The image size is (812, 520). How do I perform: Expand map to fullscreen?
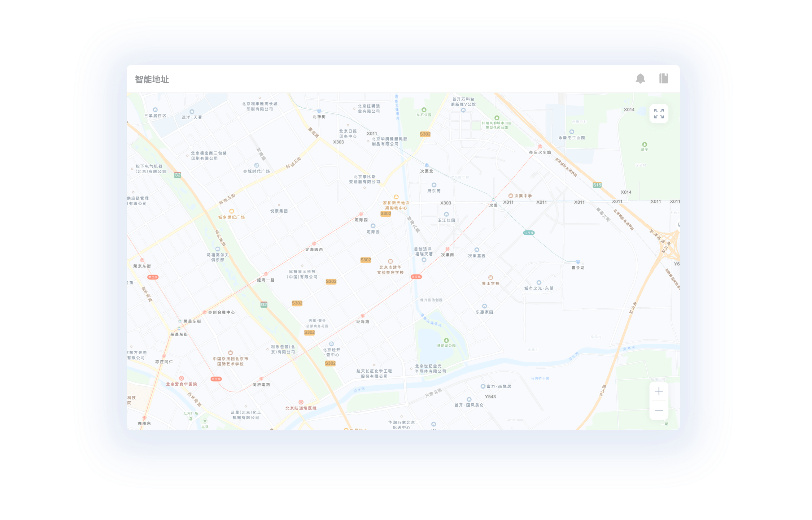pyautogui.click(x=659, y=113)
